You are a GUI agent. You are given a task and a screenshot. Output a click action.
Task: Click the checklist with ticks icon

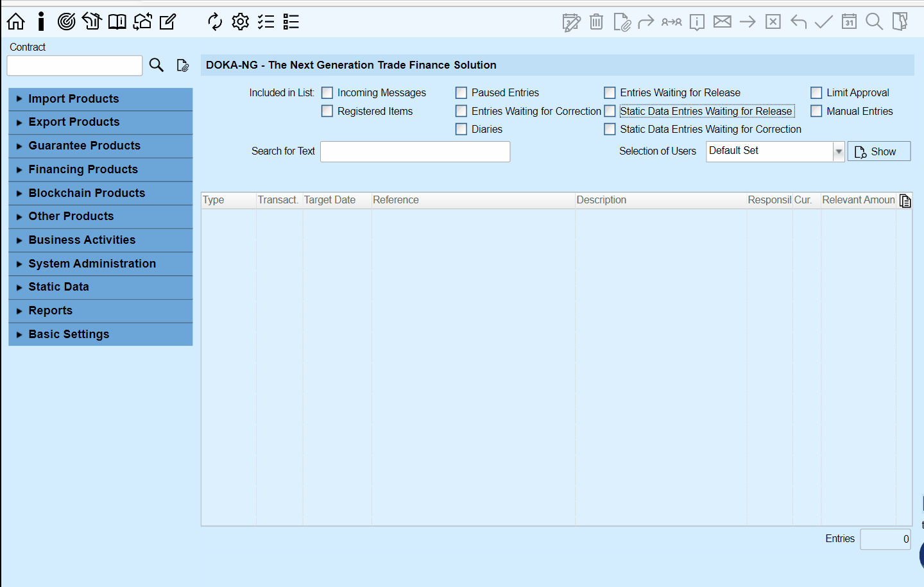pos(266,22)
